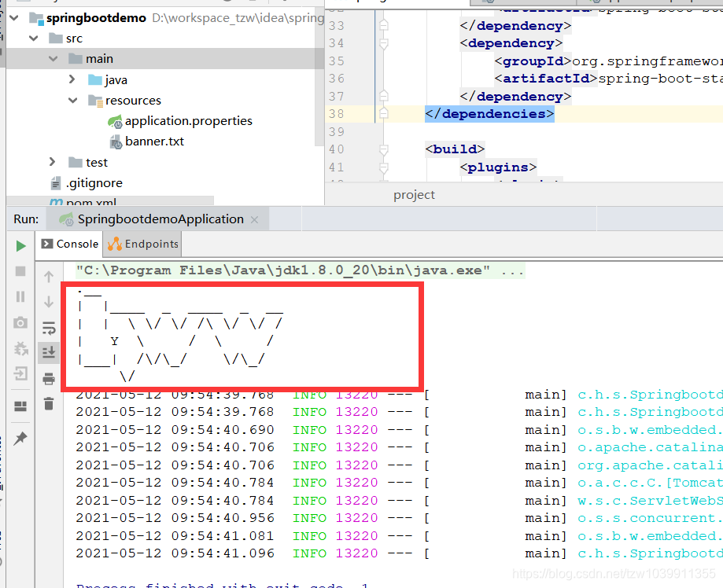Switch to the Endpoints tab

click(x=142, y=244)
